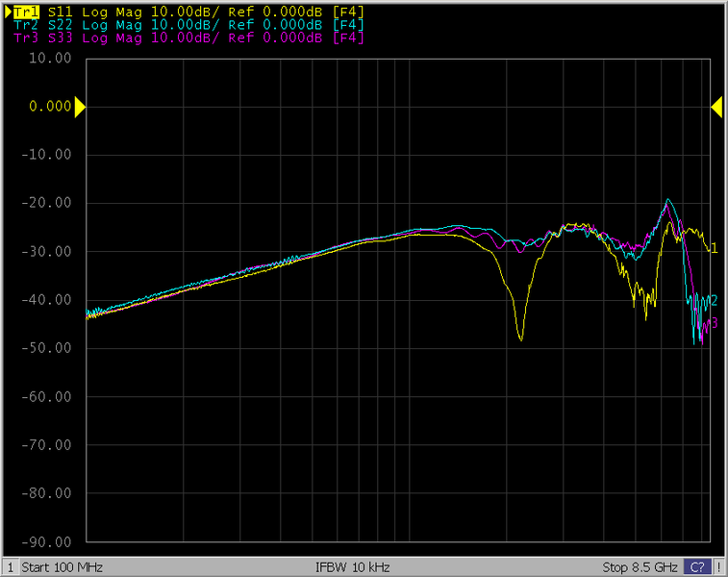This screenshot has height=577, width=728.
Task: Click the exclamation warning indicator in status bar
Action: 717,567
